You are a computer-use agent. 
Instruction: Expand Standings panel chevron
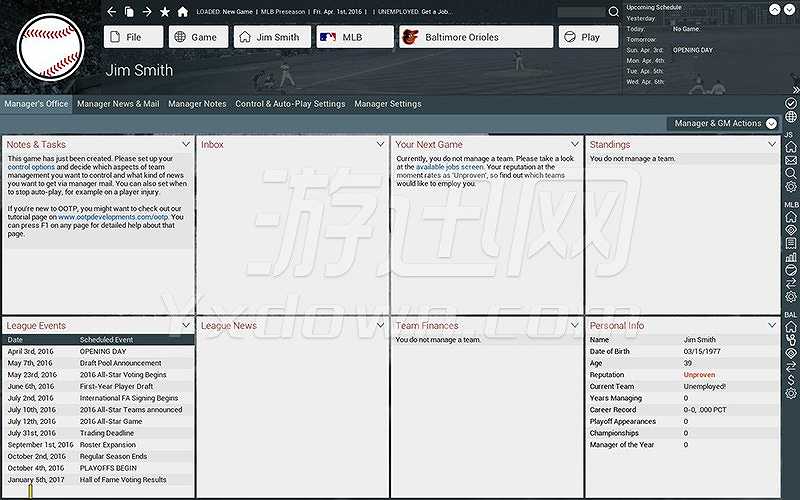point(771,144)
